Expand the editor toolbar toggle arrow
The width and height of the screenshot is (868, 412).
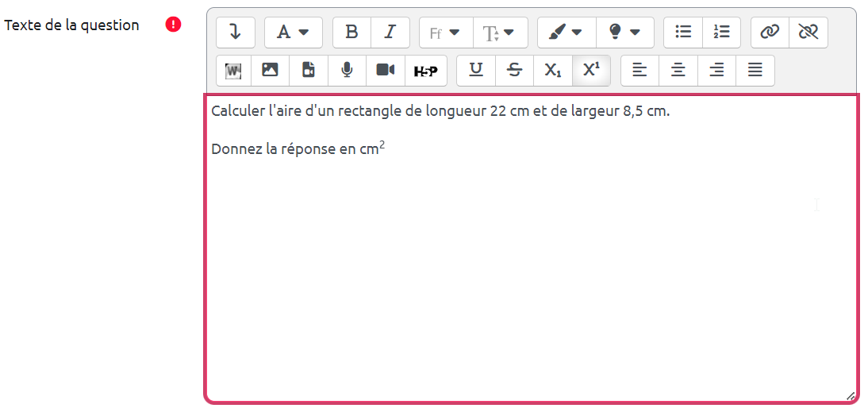(x=235, y=33)
